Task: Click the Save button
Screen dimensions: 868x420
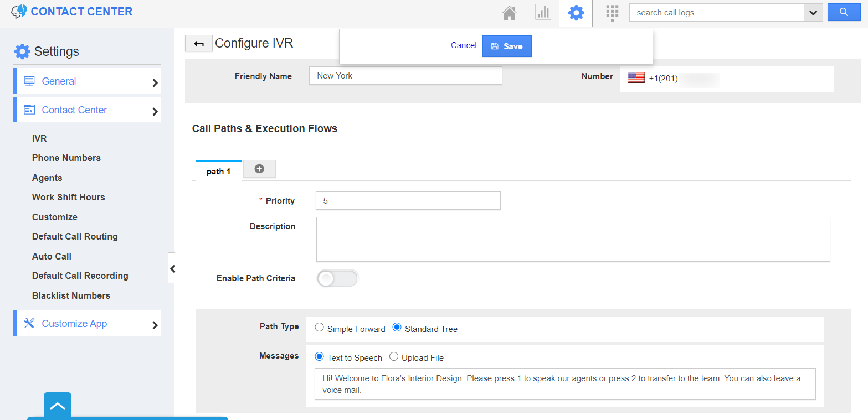Action: [507, 46]
